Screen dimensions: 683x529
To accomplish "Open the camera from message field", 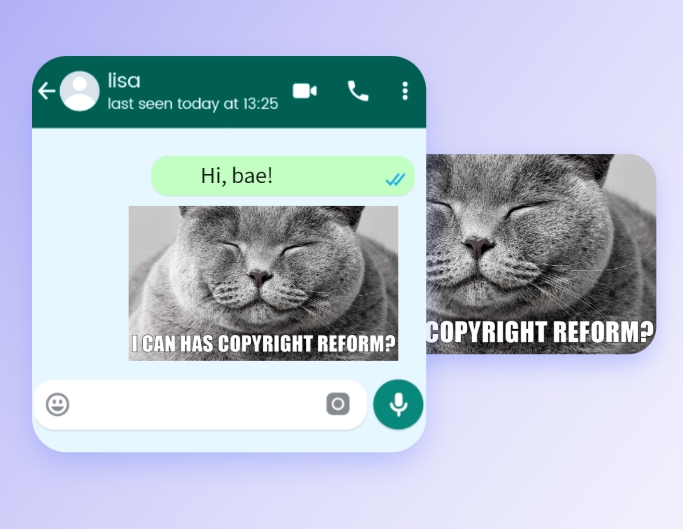I will click(338, 404).
